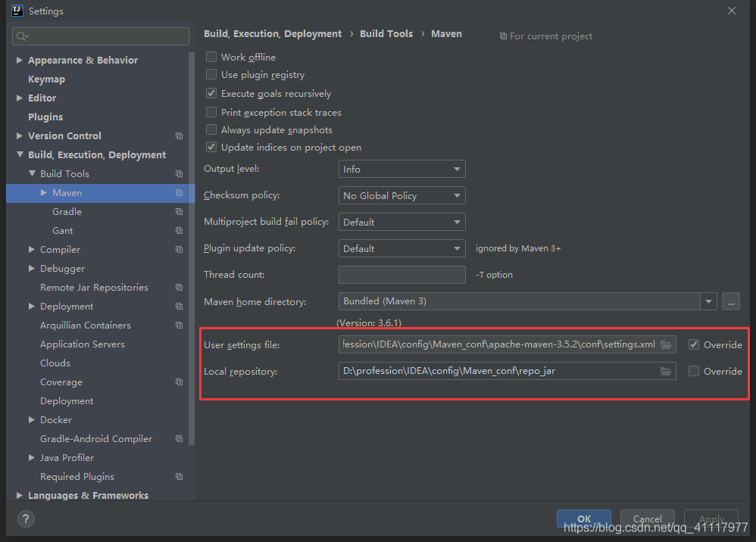Uncheck Update indices on project open
Viewport: 756px width, 542px height.
(x=211, y=147)
